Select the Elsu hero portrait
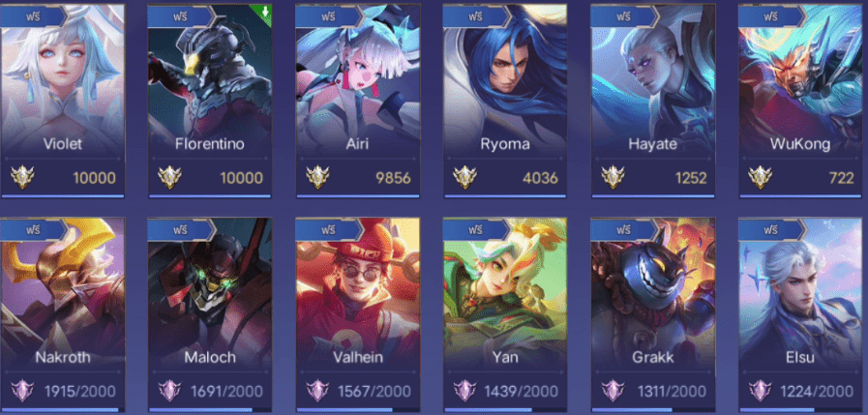 (x=802, y=293)
